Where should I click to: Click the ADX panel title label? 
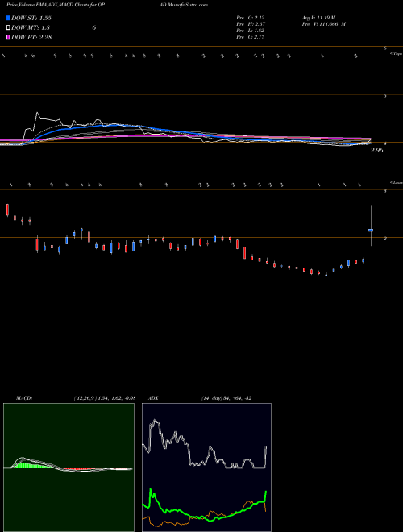click(x=153, y=397)
